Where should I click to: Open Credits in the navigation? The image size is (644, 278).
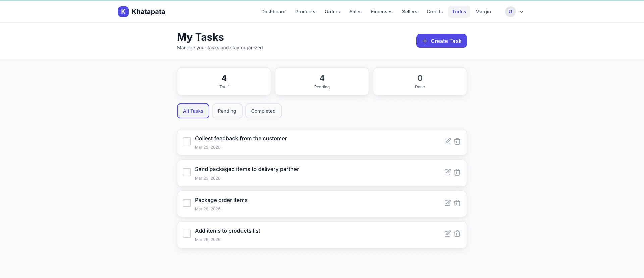click(435, 12)
